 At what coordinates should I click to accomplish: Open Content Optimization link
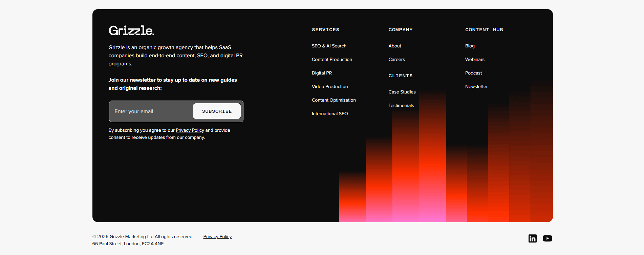click(334, 100)
